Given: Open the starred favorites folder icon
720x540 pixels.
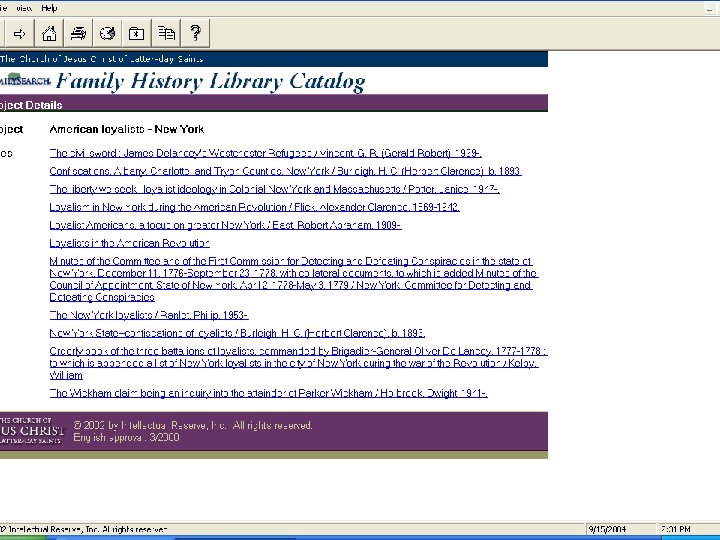Looking at the screenshot, I should (136, 34).
